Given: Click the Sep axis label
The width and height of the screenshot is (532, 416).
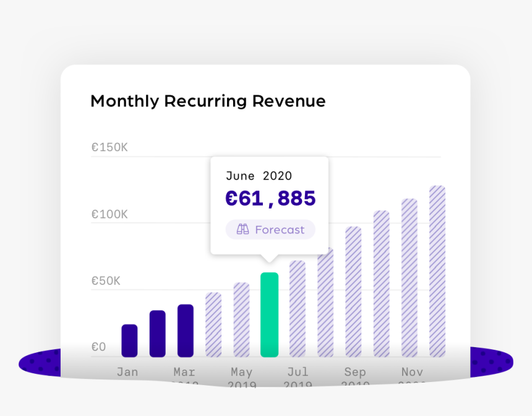Looking at the screenshot, I should 355,372.
